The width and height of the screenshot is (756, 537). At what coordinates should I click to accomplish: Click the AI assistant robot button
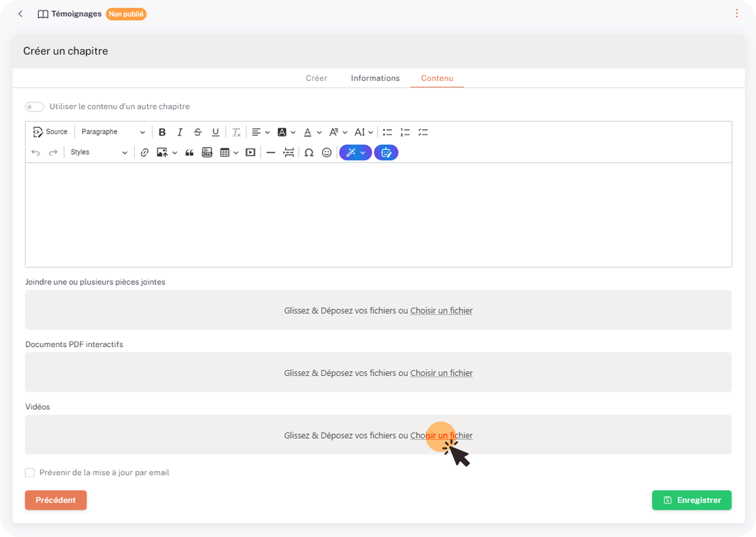click(x=386, y=153)
